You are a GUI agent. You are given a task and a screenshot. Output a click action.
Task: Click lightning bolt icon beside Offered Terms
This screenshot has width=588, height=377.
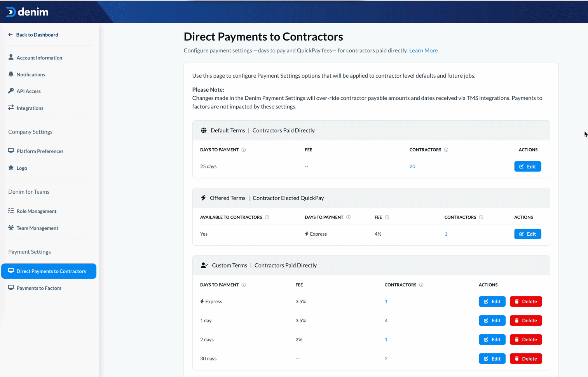pos(203,198)
